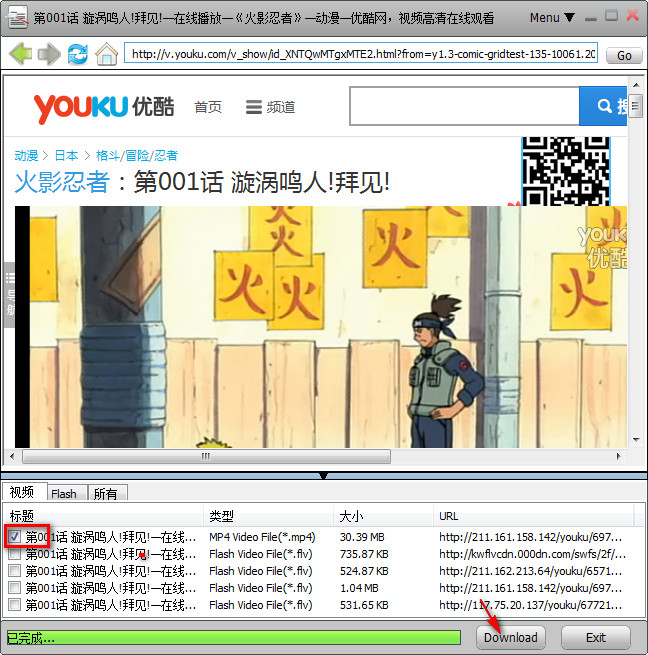Click the green back arrow icon
Image resolution: width=648 pixels, height=655 pixels.
click(20, 54)
